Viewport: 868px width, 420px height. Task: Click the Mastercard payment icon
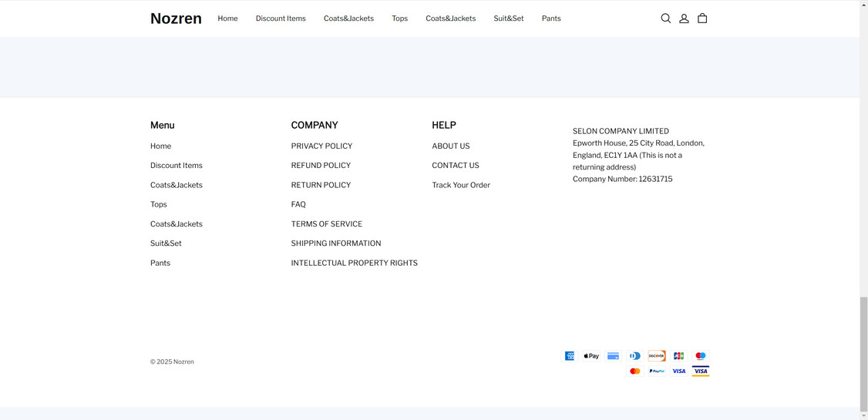tap(635, 371)
